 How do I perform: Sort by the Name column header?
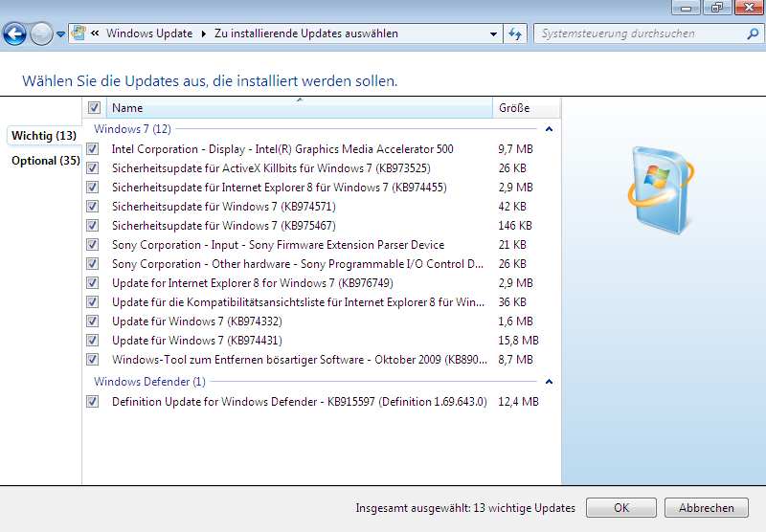click(299, 108)
